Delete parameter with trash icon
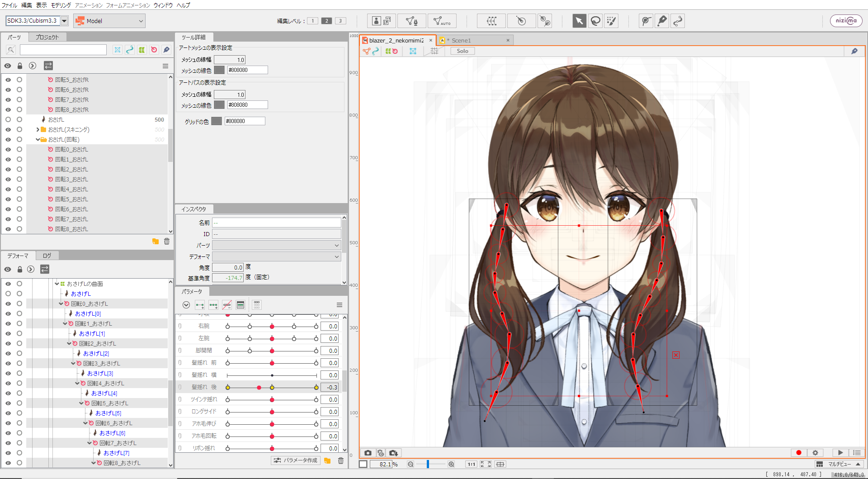Viewport: 868px width, 479px height. pyautogui.click(x=341, y=460)
